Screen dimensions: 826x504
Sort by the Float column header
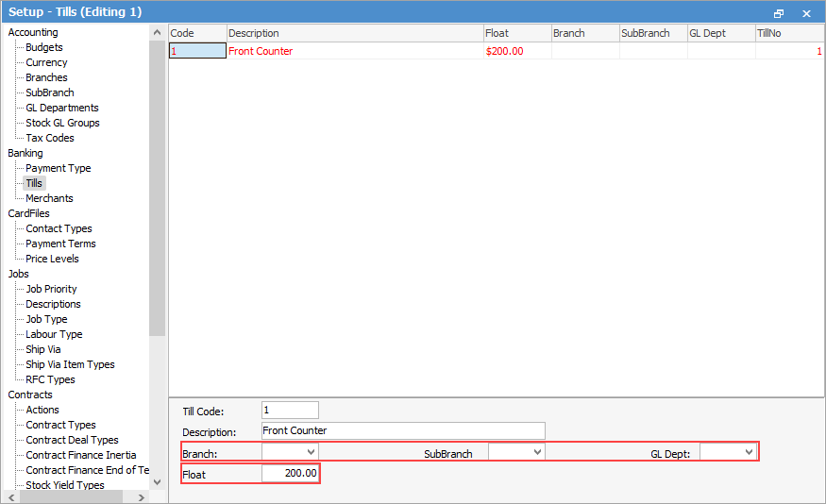[x=517, y=33]
